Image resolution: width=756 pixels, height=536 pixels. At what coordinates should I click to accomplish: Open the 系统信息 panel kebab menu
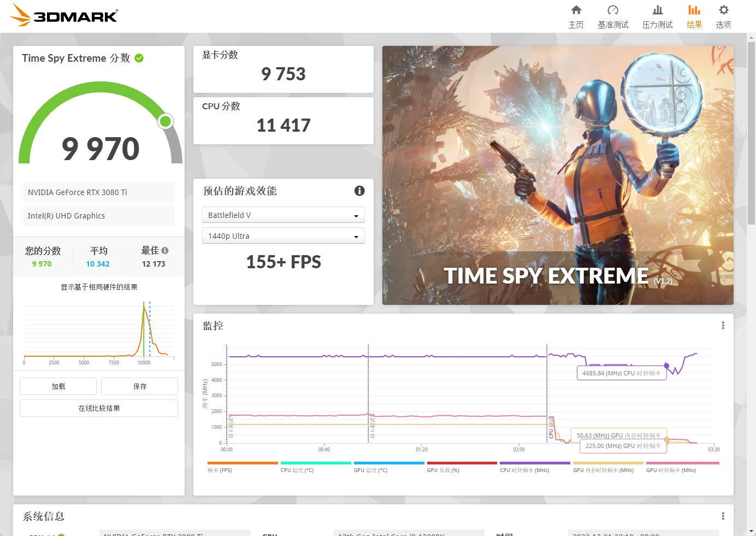[722, 515]
